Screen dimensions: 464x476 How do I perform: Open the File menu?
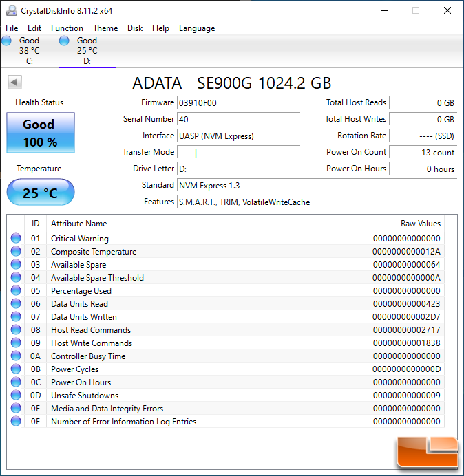tap(12, 28)
